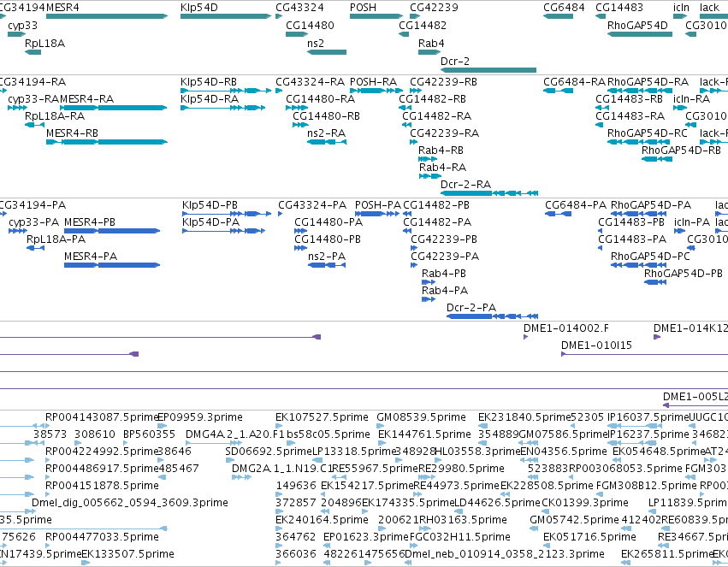Select transcript CG6484-RA
Screen dimensions: 728x567
click(574, 81)
